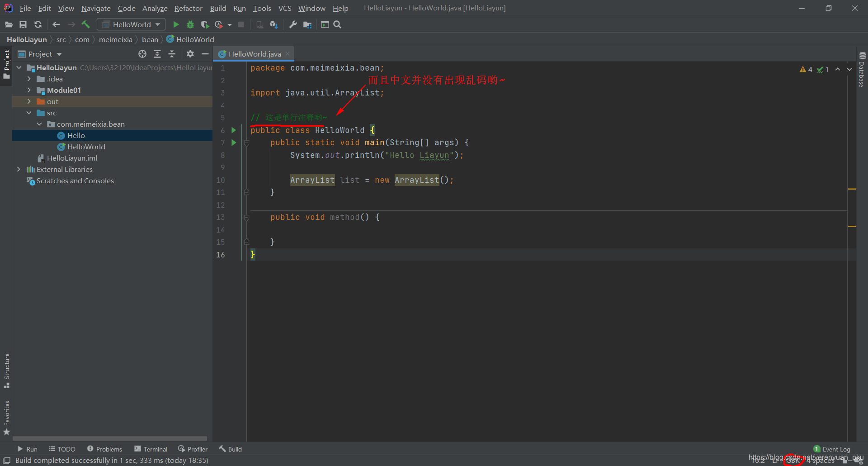Build project with the hammer icon
868x466 pixels.
(x=86, y=24)
